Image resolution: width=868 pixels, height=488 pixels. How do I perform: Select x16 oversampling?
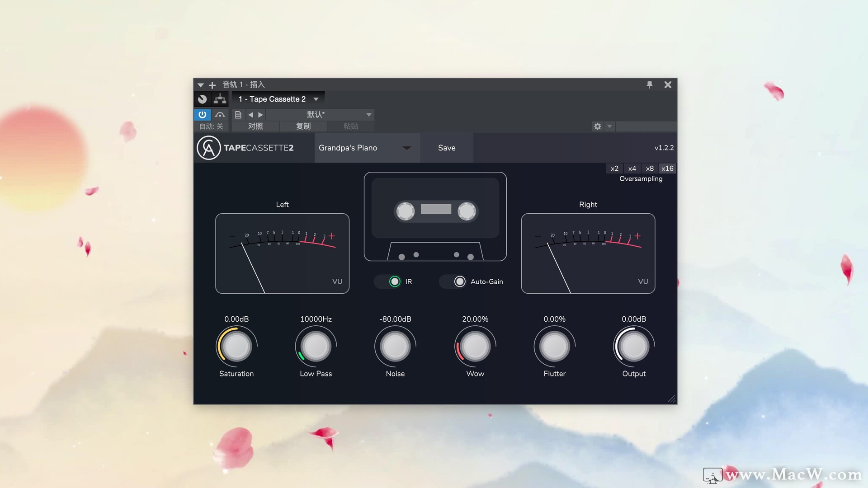click(667, 168)
